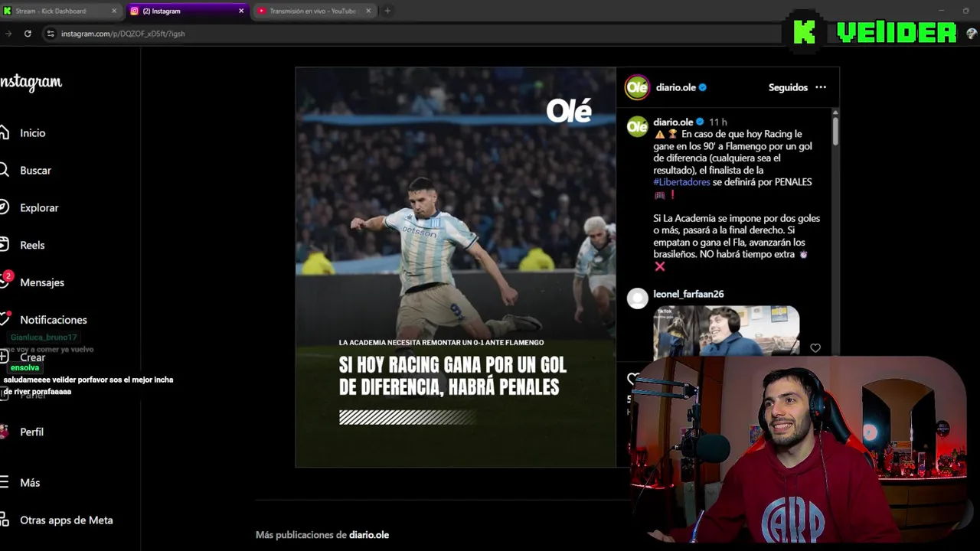The height and width of the screenshot is (551, 980).
Task: Open leonel_farfaan26 commenter profile
Action: [x=688, y=294]
